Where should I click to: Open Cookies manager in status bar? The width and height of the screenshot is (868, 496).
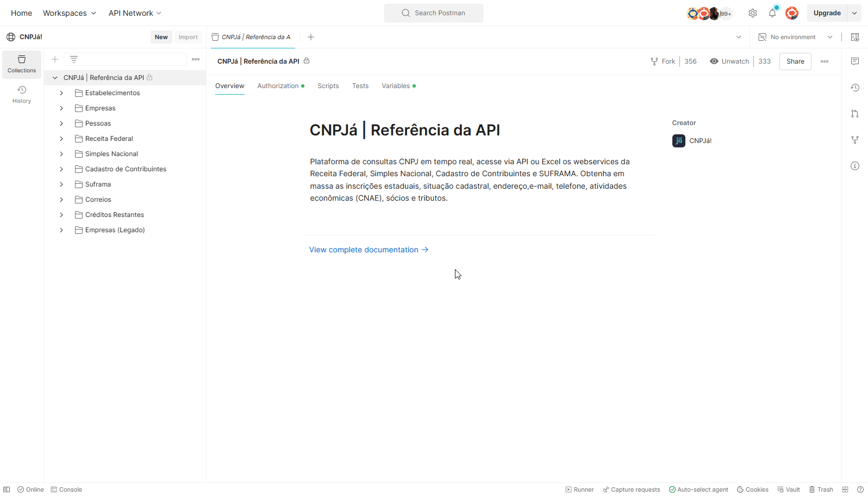coord(753,489)
